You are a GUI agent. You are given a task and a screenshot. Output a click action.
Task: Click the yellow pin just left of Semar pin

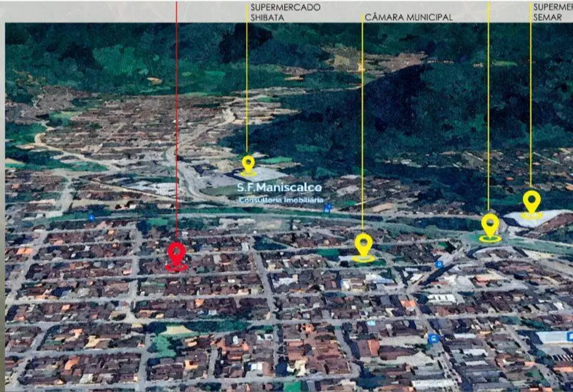tap(490, 226)
